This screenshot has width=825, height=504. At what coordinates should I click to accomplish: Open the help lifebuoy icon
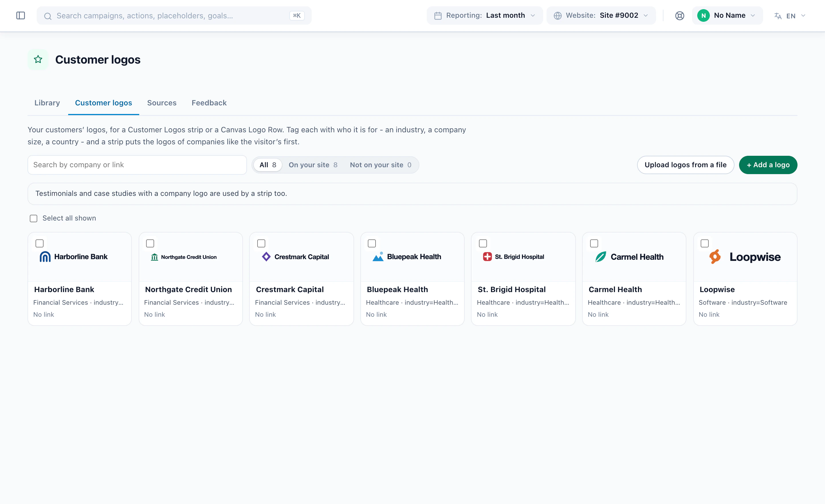pos(679,15)
